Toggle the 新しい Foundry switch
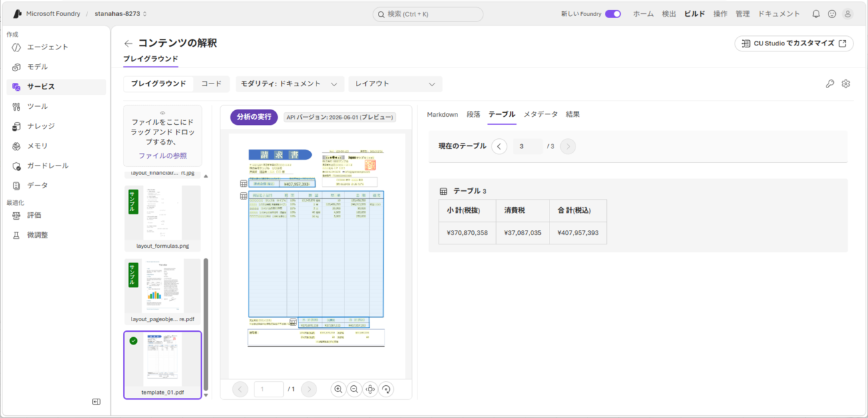Screen dimensions: 868x418 tap(613, 14)
